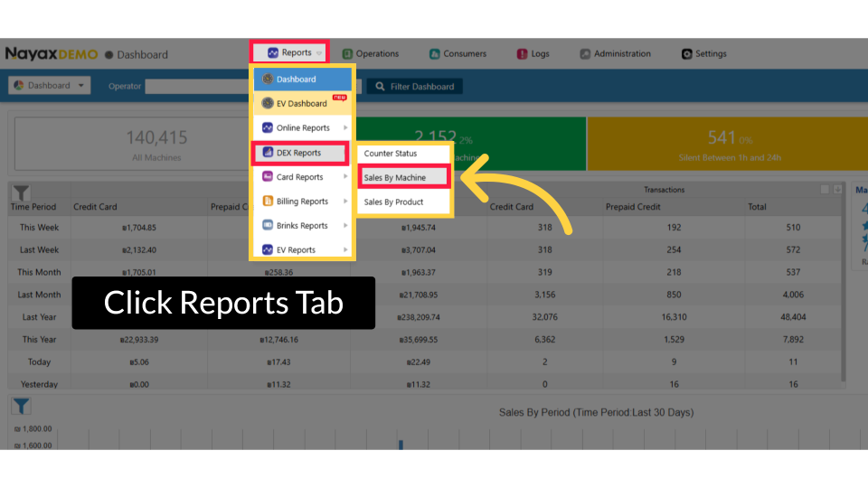
Task: Select the This Year row label
Action: pyautogui.click(x=39, y=340)
